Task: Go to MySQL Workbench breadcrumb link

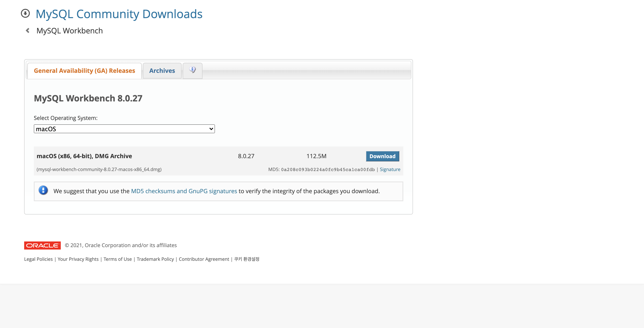Action: coord(69,31)
